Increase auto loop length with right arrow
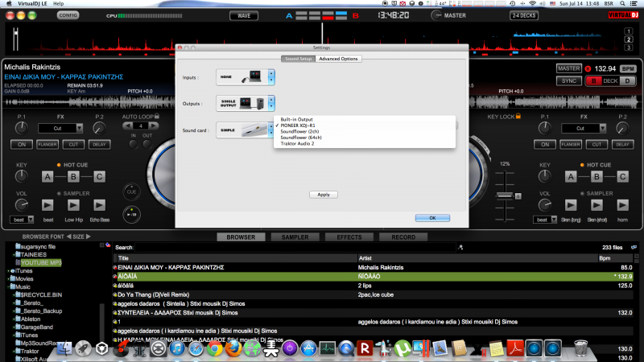Image resolution: width=644 pixels, height=362 pixels. pyautogui.click(x=153, y=125)
